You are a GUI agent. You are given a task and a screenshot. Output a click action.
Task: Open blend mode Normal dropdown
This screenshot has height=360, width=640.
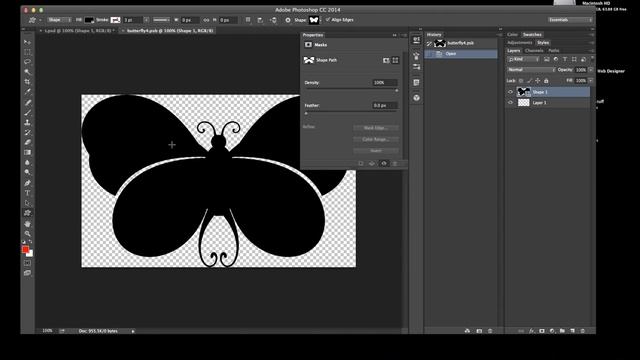coord(531,70)
